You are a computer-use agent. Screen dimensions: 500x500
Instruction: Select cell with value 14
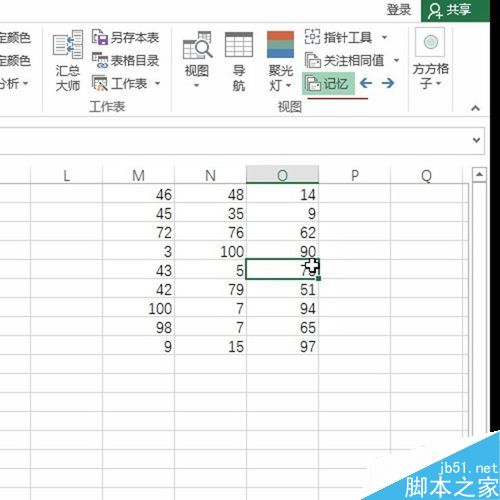(x=282, y=194)
